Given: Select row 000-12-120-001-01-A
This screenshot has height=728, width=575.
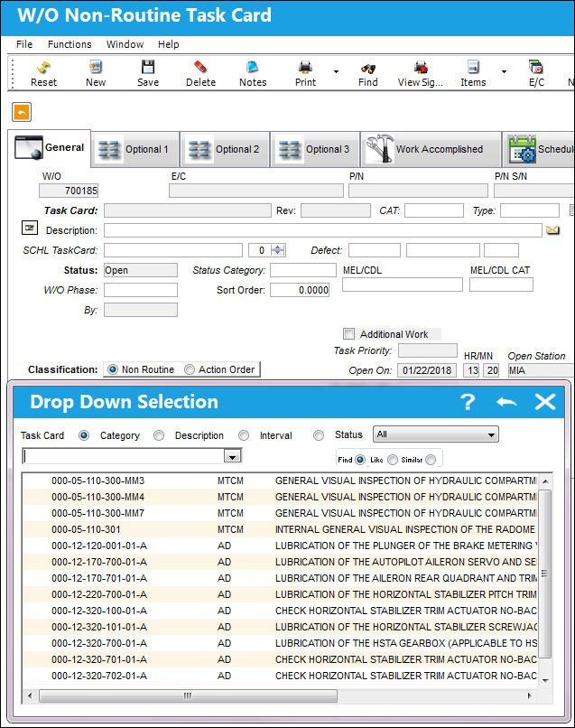Looking at the screenshot, I should 281,546.
